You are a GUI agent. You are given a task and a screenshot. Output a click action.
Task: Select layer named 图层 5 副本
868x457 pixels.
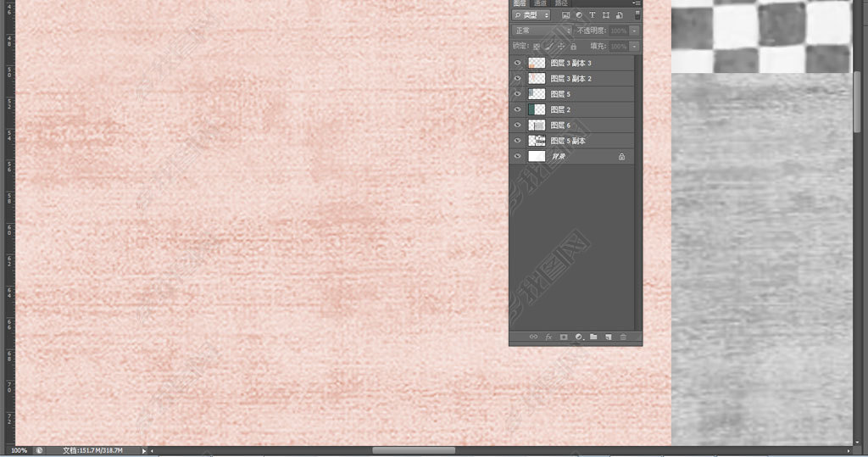click(568, 141)
